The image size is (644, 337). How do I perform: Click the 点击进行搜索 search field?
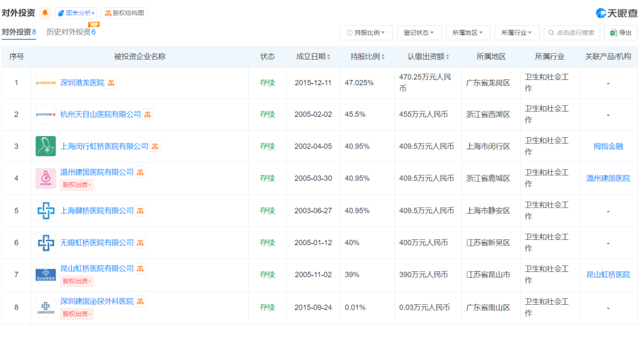pyautogui.click(x=574, y=33)
